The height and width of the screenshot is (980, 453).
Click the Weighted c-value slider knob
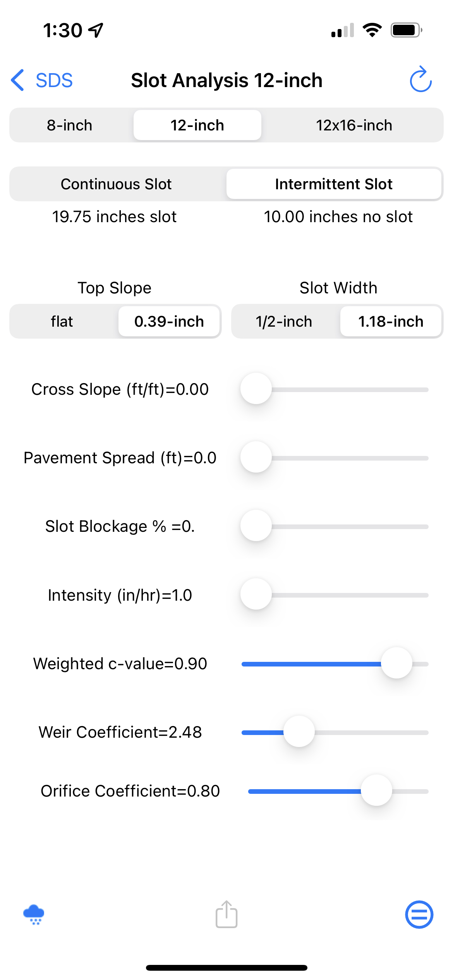[x=396, y=663]
